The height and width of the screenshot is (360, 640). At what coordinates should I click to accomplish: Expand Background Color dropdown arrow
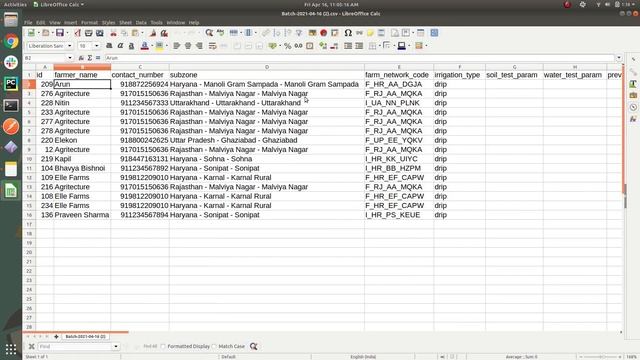tap(167, 46)
